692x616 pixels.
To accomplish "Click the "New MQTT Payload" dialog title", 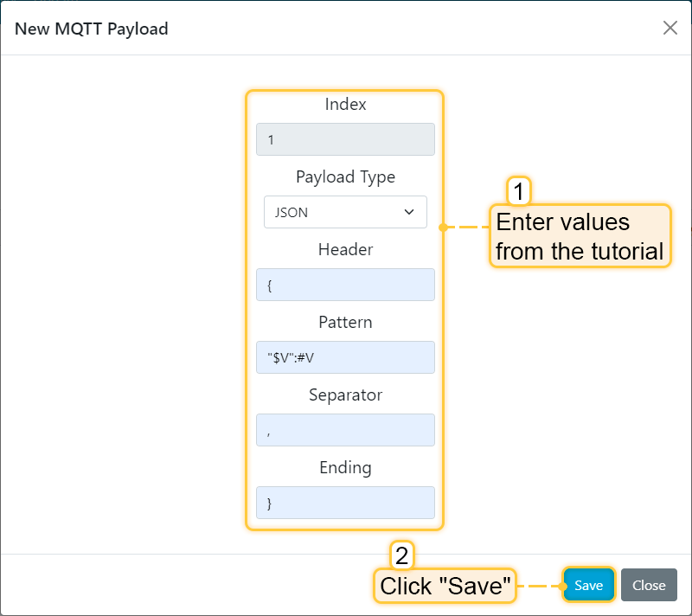I will pyautogui.click(x=92, y=29).
